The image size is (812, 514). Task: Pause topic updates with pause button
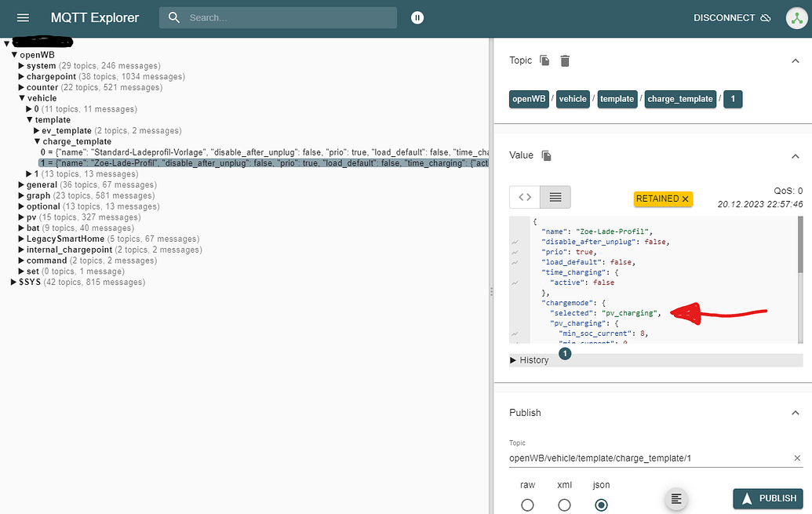tap(417, 17)
